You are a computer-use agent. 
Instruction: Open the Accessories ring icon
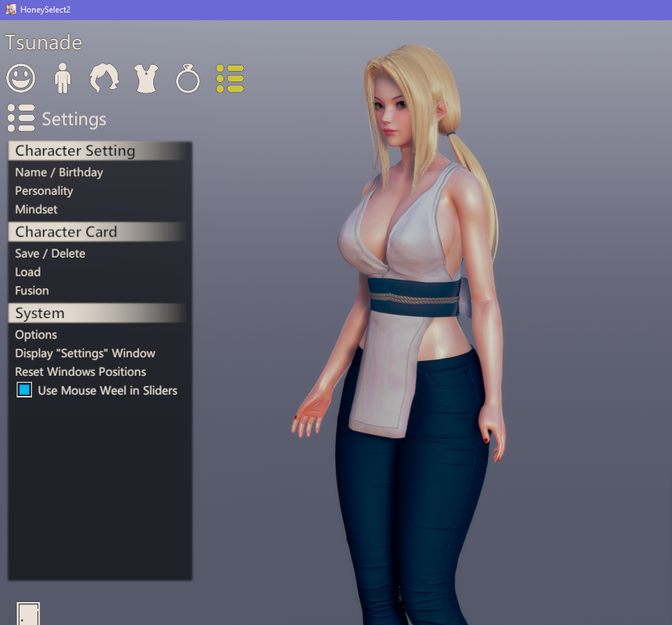(188, 79)
